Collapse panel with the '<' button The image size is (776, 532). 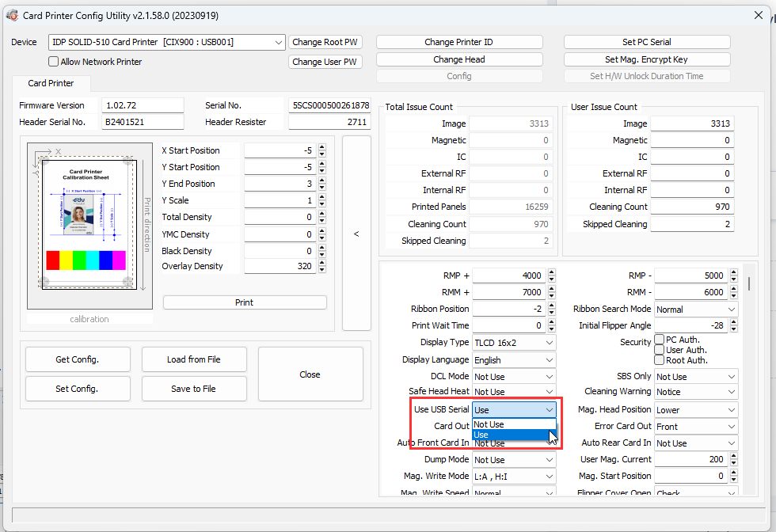tap(356, 233)
